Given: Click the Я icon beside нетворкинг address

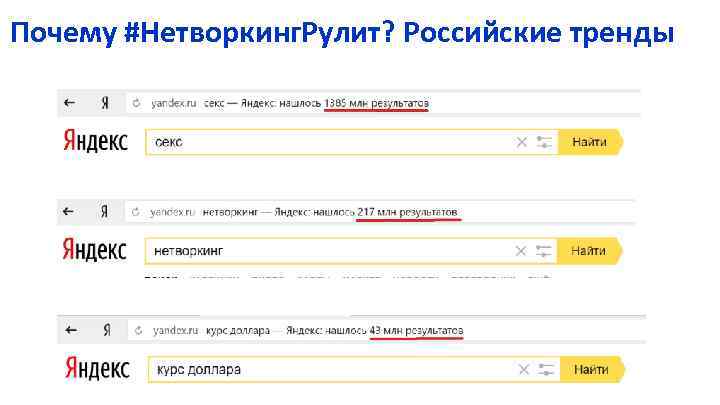Looking at the screenshot, I should tap(104, 211).
